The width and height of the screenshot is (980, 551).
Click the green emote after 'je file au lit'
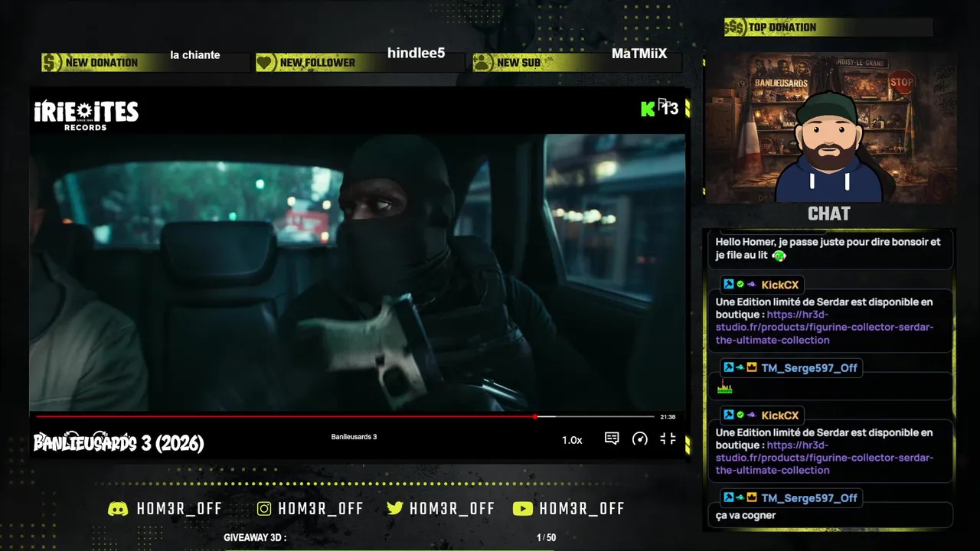(x=779, y=256)
